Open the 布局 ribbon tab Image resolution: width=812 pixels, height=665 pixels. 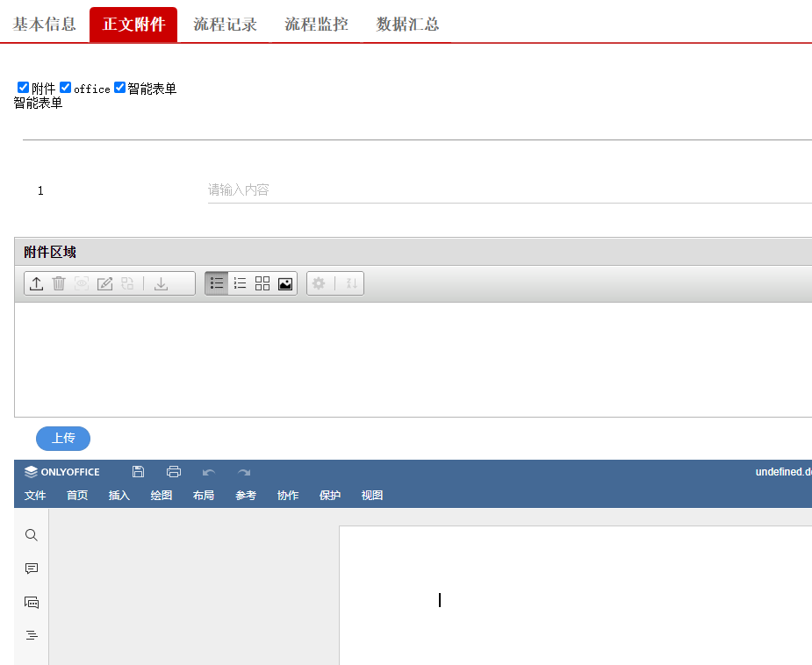[204, 496]
